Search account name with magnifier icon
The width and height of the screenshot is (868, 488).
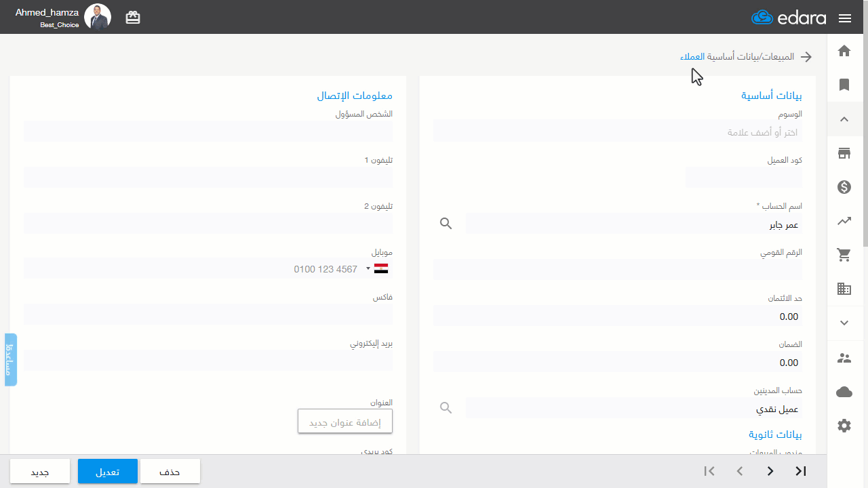coord(446,223)
